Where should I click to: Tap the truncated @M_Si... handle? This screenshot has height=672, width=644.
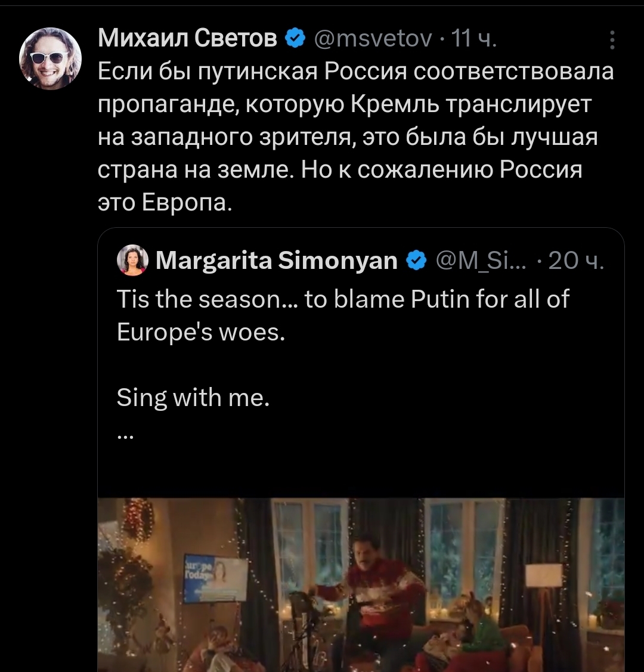481,261
